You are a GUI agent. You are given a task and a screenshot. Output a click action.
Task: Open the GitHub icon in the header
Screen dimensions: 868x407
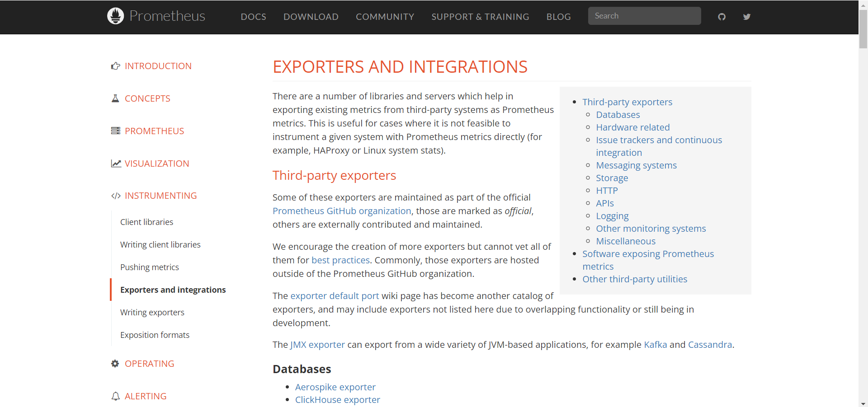click(722, 17)
